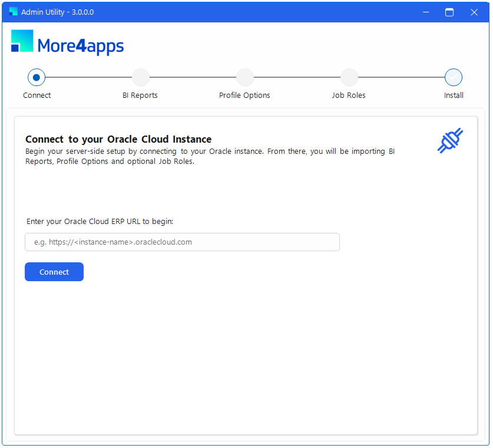Viewport: 493px width, 448px height.
Task: Click the 'Admin Utility - 3.0.0.0' title text
Action: click(x=58, y=12)
